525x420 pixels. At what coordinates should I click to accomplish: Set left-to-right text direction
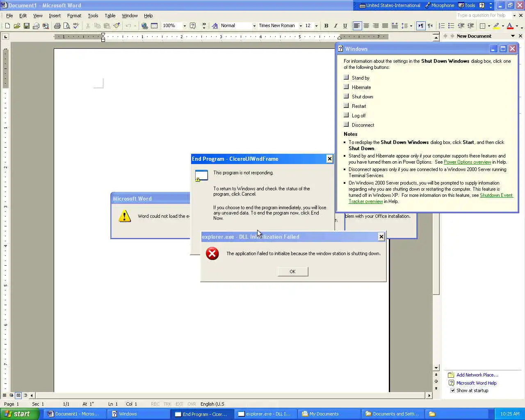421,26
